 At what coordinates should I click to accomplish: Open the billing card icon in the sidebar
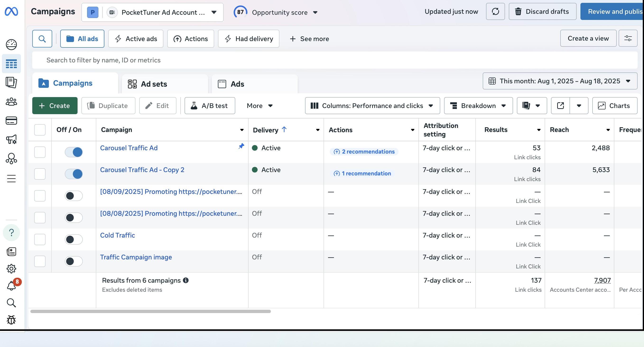click(11, 121)
